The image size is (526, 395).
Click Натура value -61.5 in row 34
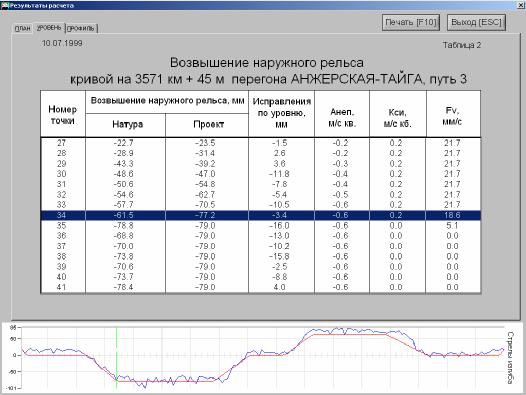123,215
